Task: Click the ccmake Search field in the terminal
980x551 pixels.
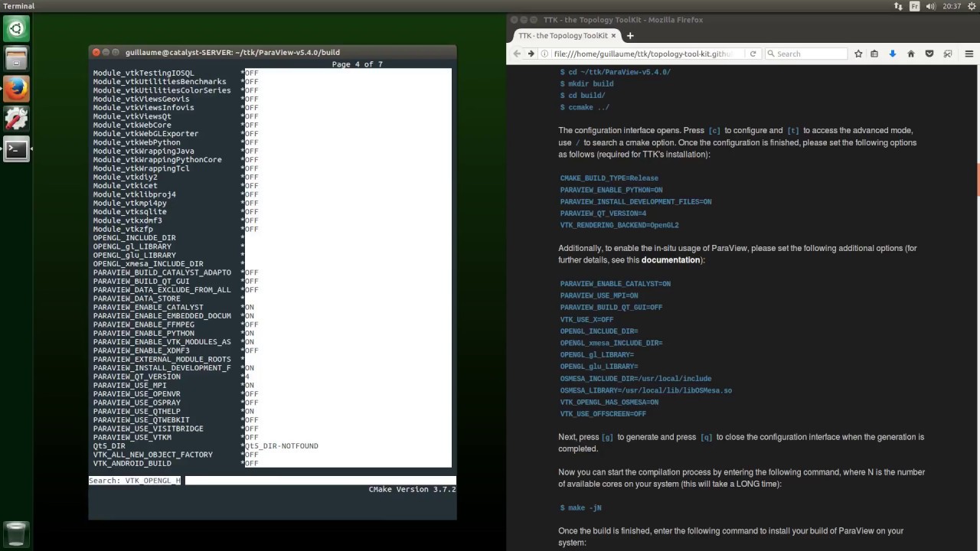Action: point(272,481)
